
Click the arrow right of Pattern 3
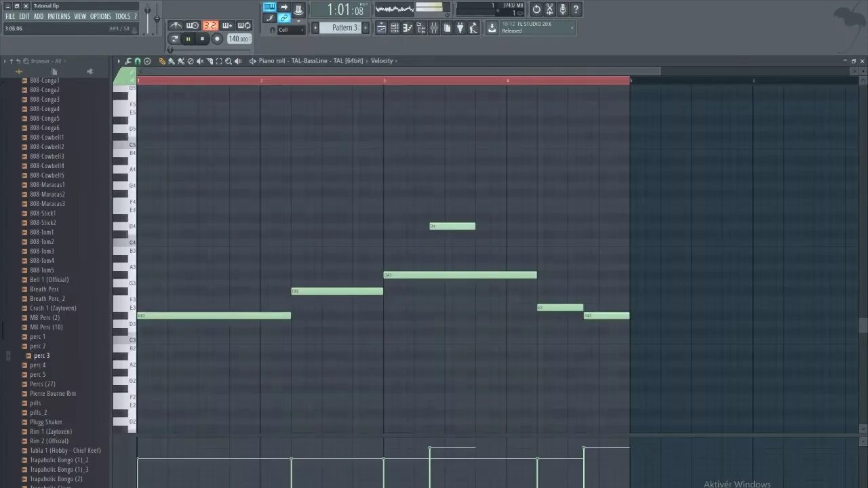click(x=366, y=28)
